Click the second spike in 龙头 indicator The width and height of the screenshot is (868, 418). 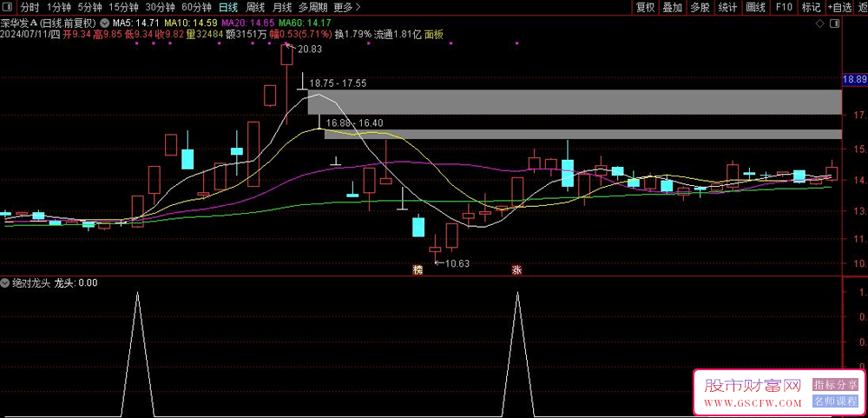tap(517, 353)
